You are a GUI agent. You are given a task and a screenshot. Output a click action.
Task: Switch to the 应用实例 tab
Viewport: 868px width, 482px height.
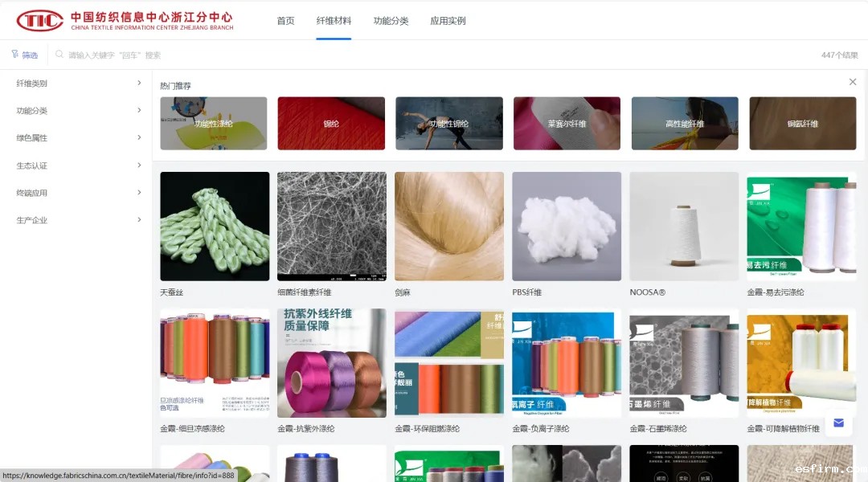point(448,21)
